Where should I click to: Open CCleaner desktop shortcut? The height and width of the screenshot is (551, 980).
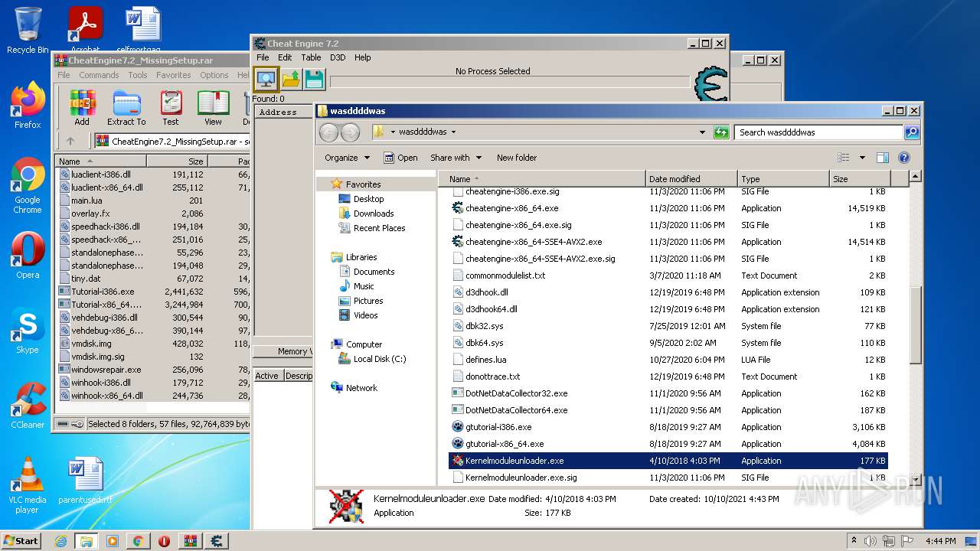[28, 406]
